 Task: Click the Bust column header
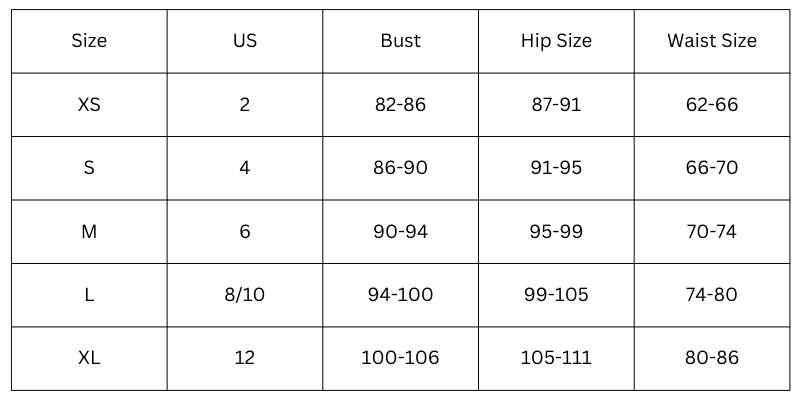pyautogui.click(x=400, y=41)
